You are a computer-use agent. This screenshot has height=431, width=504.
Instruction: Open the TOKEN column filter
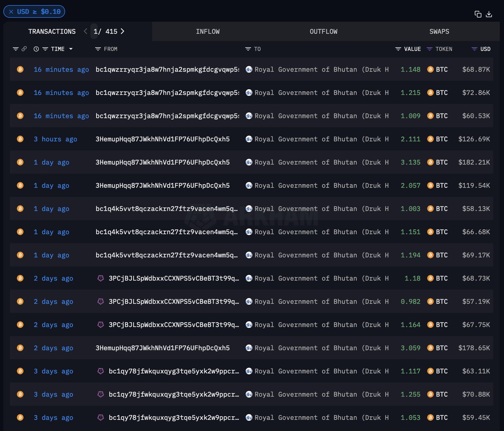coord(430,49)
